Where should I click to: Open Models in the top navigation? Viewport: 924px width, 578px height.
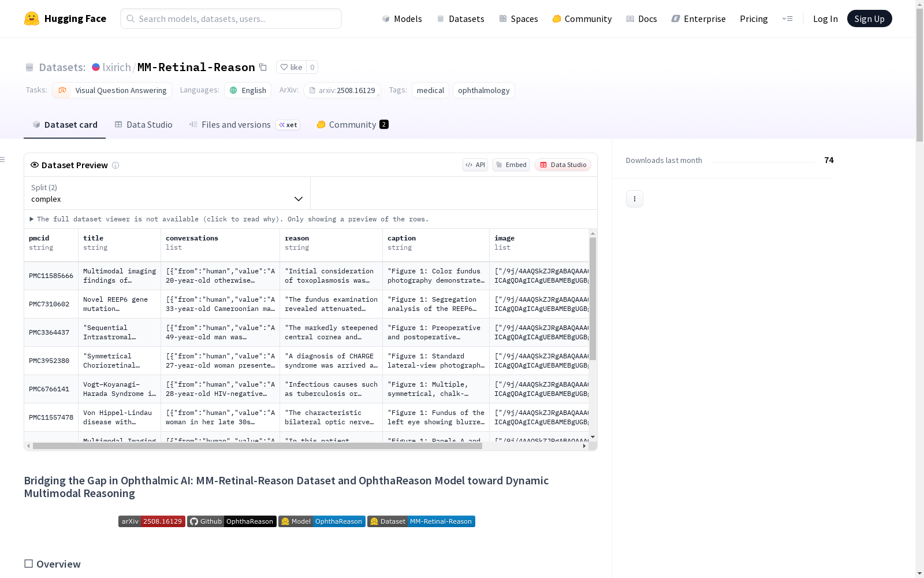pyautogui.click(x=402, y=18)
